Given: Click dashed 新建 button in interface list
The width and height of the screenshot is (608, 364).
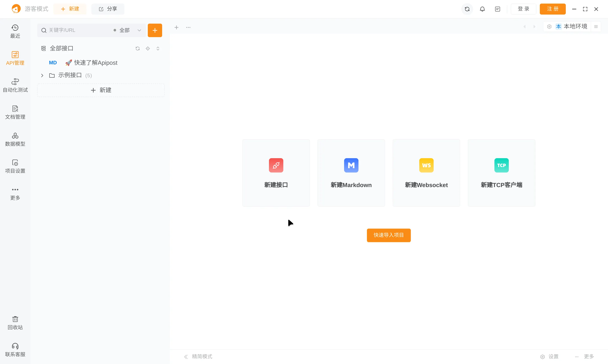Looking at the screenshot, I should [x=101, y=90].
